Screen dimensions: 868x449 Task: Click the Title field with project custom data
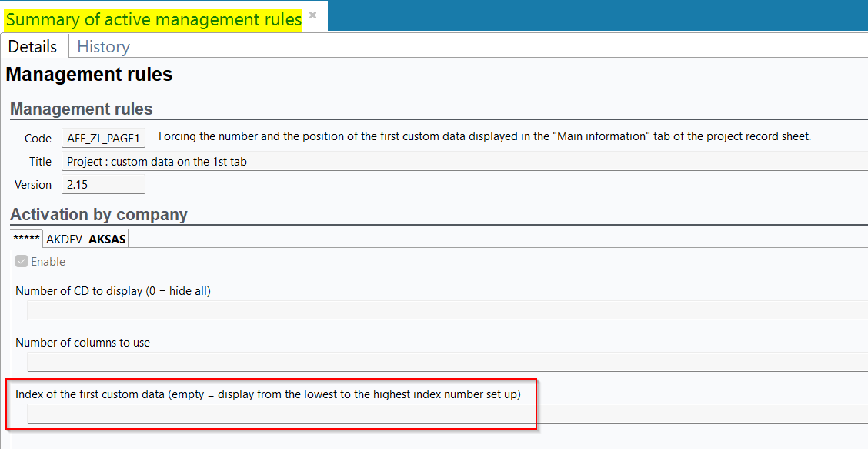(462, 162)
